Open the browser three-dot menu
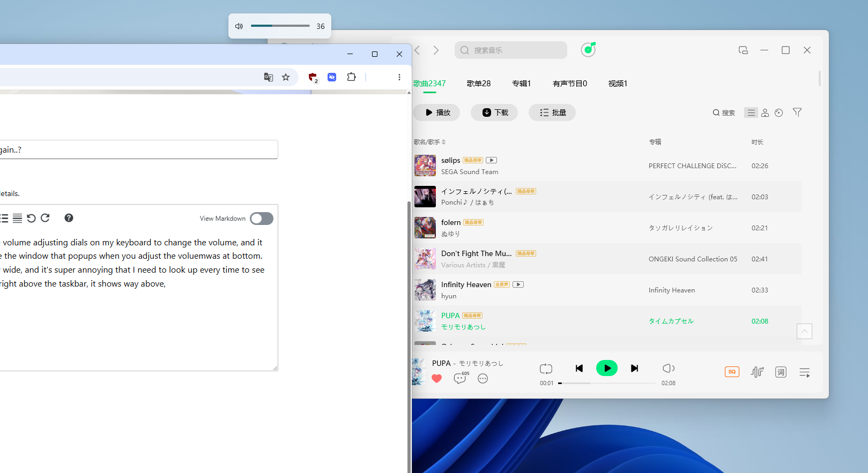The width and height of the screenshot is (868, 473). 399,77
